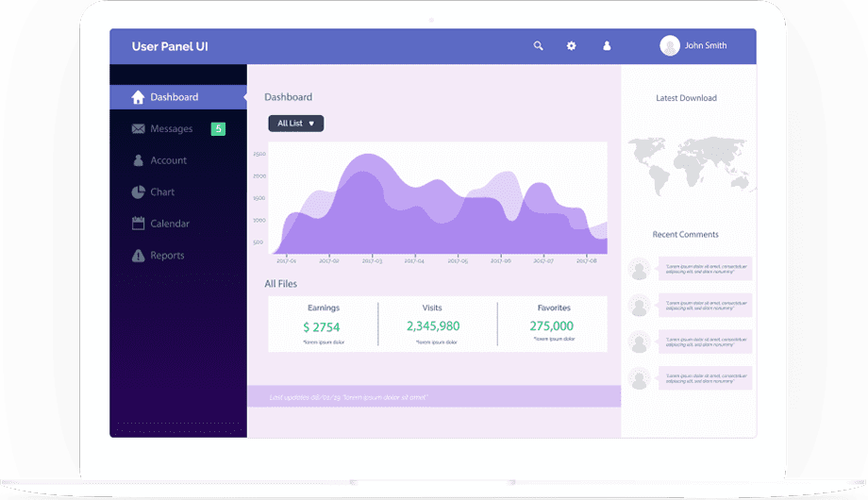Screen dimensions: 868x500
Task: Select the Messages menu item
Action: (171, 129)
